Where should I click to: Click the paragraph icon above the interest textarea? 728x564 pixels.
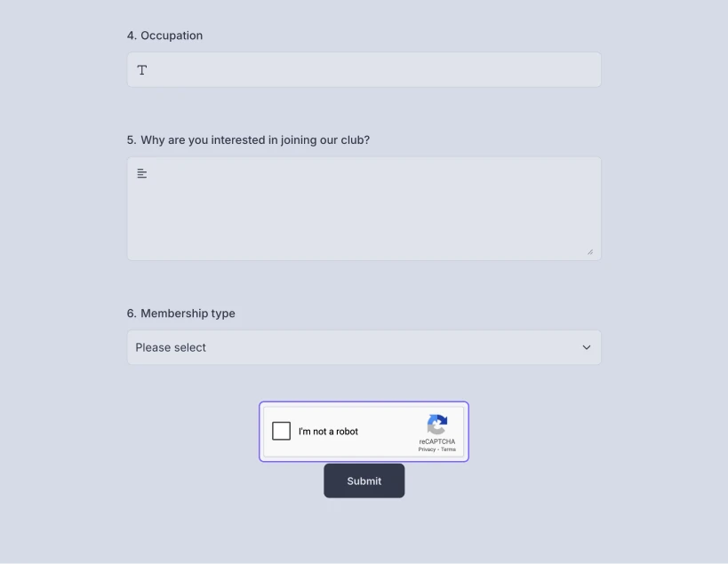point(141,173)
